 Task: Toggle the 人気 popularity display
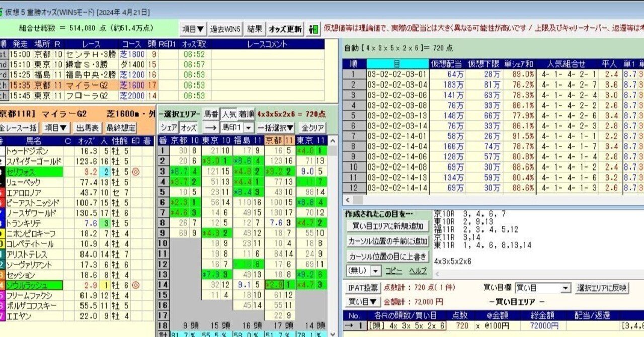tap(230, 114)
